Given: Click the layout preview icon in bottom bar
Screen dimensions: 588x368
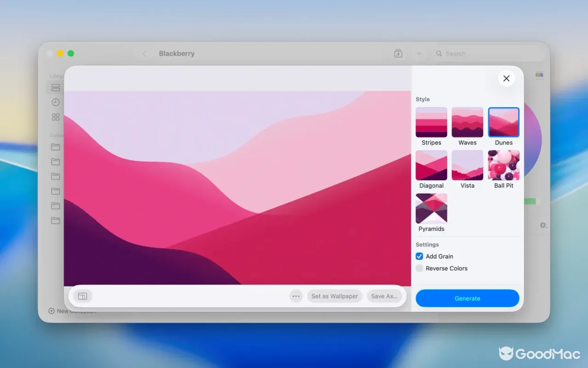Looking at the screenshot, I should tap(83, 296).
